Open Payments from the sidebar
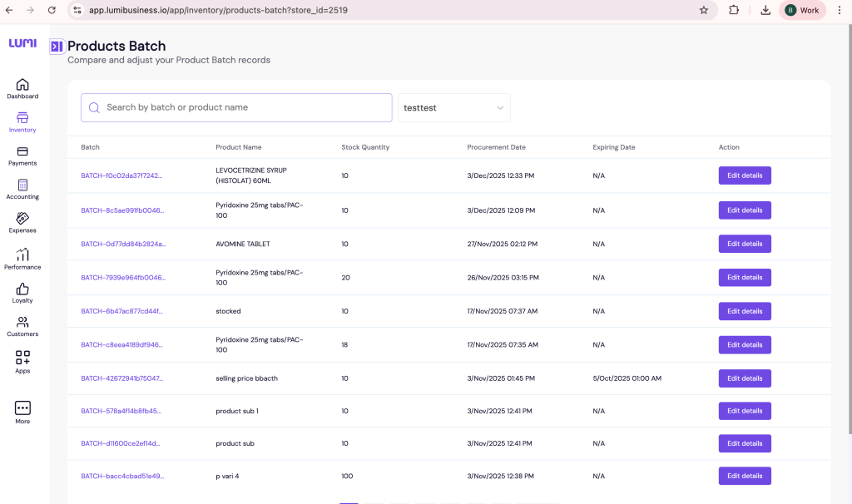Viewport: 852px width, 504px height. (22, 152)
